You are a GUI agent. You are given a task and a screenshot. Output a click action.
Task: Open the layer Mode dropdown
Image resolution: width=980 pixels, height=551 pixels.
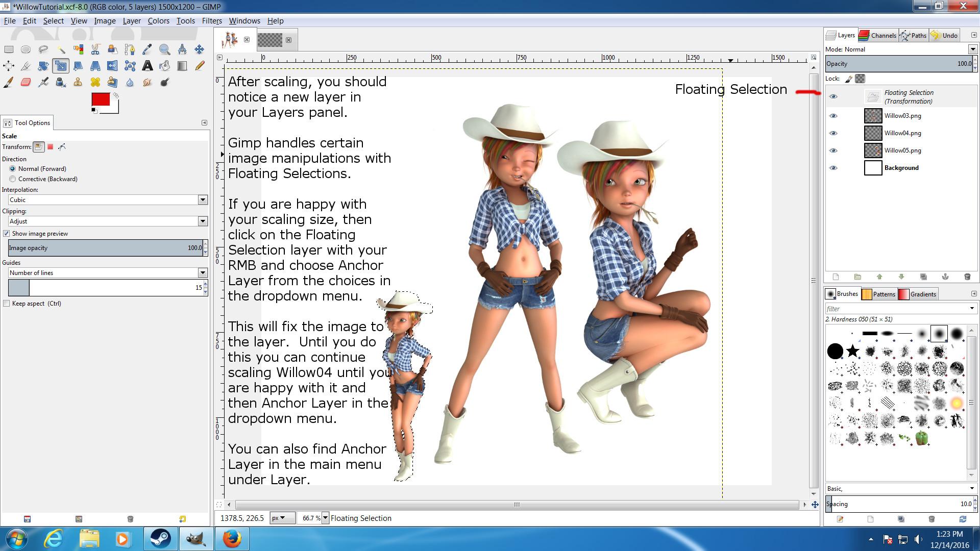(x=972, y=49)
